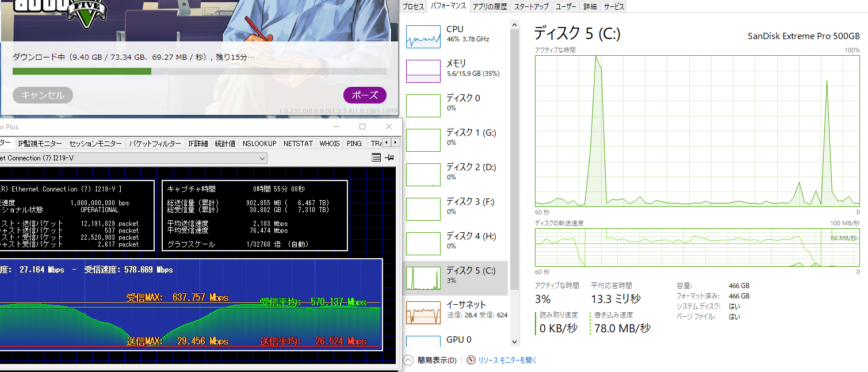Image resolution: width=868 pixels, height=372 pixels.
Task: Select CPU in the performance sidebar
Action: (x=456, y=36)
